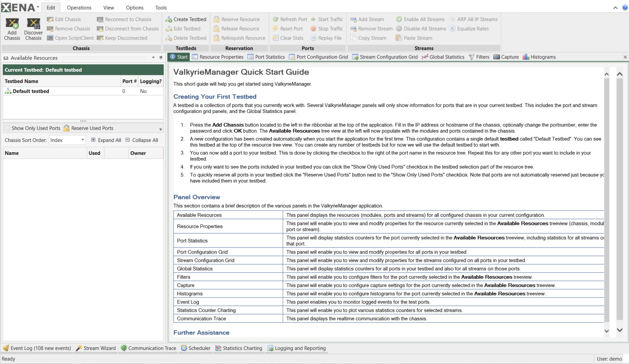Pin the Available Resources panel
Image resolution: width=629 pixels, height=364 pixels.
[x=161, y=58]
